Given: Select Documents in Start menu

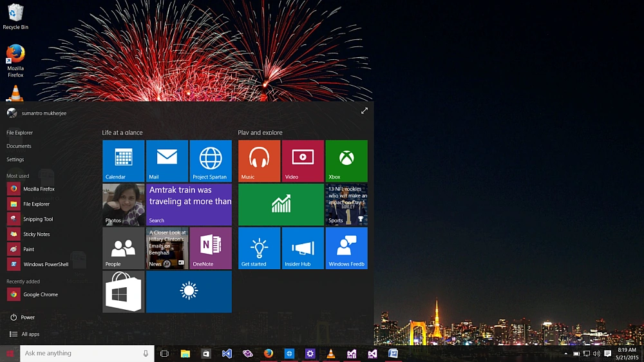Looking at the screenshot, I should point(19,146).
